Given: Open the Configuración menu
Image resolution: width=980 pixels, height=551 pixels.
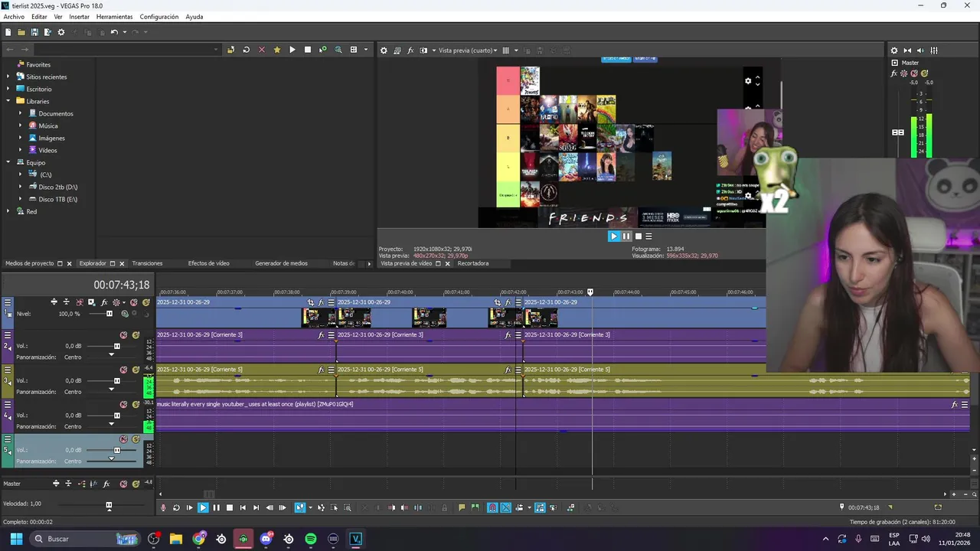Looking at the screenshot, I should click(158, 17).
